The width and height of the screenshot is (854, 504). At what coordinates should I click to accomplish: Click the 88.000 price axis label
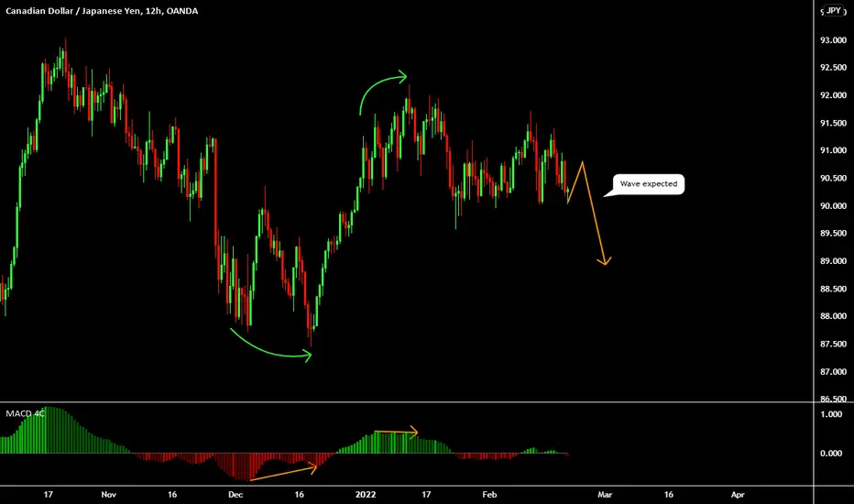tap(833, 316)
